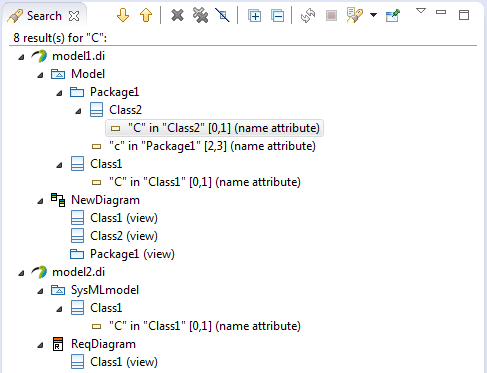Click the Package1 folder icon

77,92
